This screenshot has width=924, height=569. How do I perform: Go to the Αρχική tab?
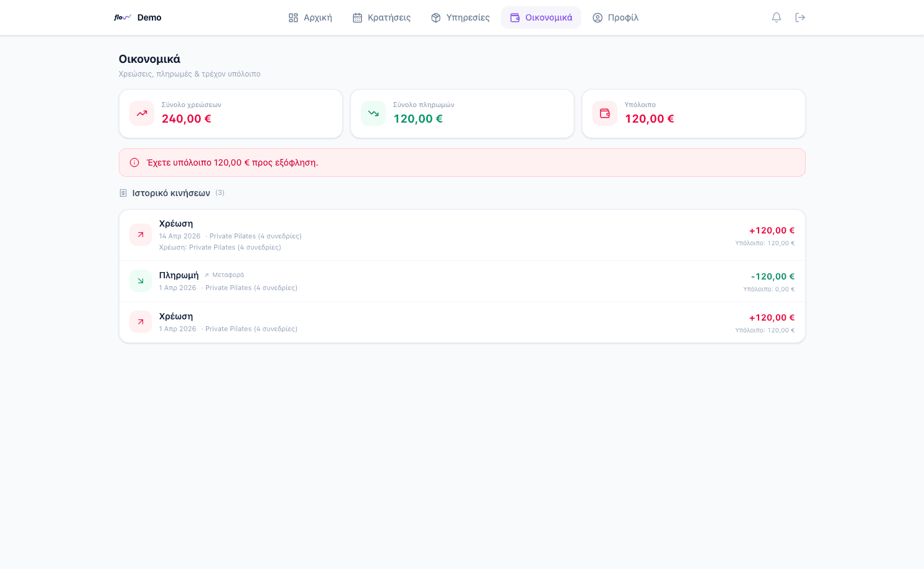(310, 17)
